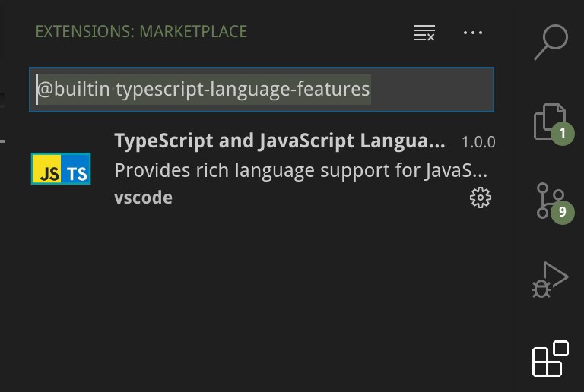The width and height of the screenshot is (584, 392).
Task: Click the vscode publisher name
Action: point(144,198)
